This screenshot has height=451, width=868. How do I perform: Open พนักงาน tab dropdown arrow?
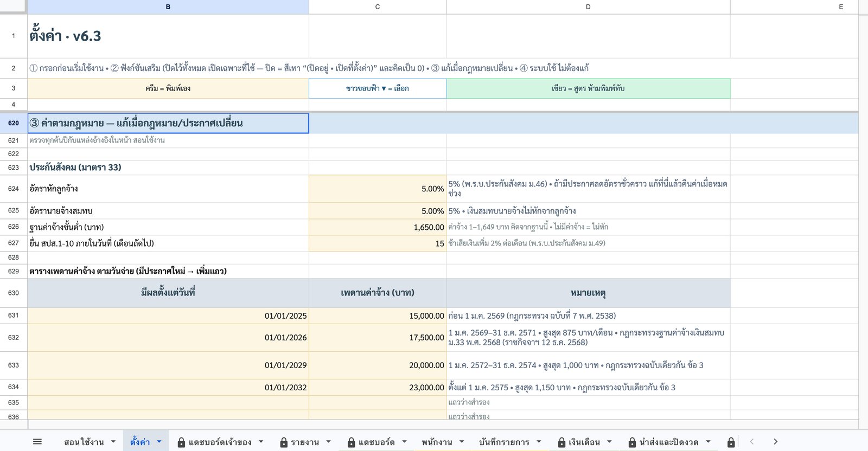coord(462,442)
